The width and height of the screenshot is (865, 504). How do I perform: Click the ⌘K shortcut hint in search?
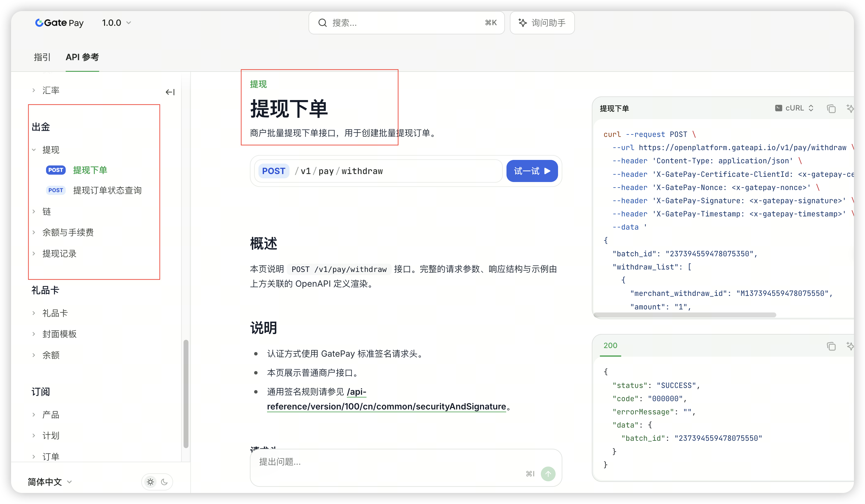pyautogui.click(x=491, y=23)
